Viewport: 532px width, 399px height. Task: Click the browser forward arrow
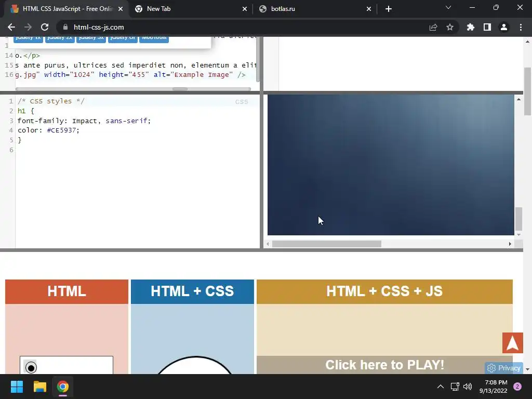(x=28, y=27)
